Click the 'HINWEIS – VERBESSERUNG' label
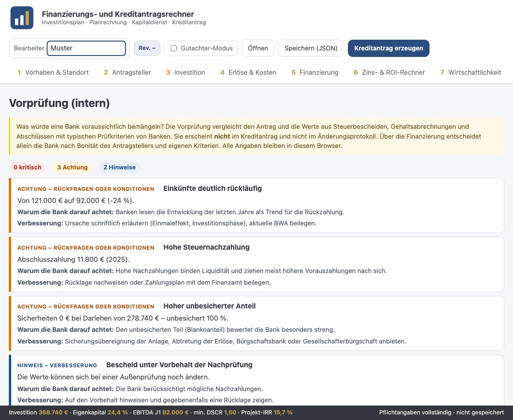Screen dimensions: 513x420 click(x=57, y=365)
